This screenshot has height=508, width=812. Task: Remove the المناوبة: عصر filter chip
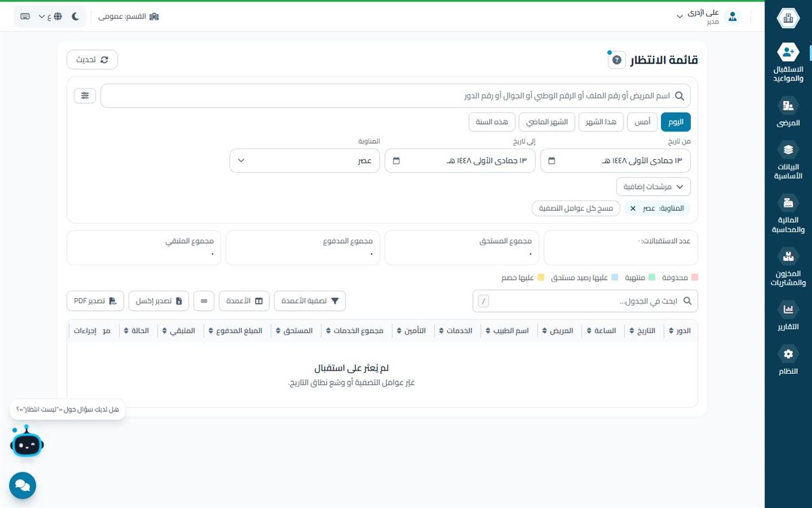(633, 209)
